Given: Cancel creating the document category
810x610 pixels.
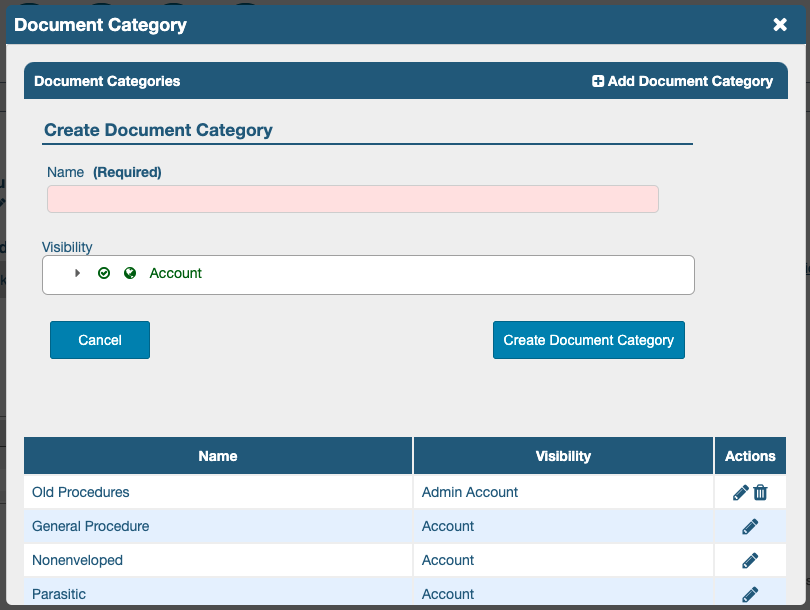Looking at the screenshot, I should click(x=100, y=340).
